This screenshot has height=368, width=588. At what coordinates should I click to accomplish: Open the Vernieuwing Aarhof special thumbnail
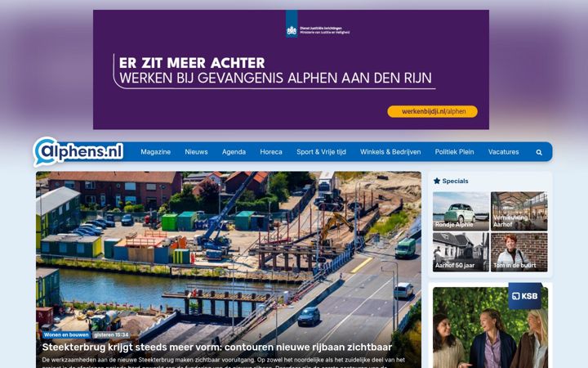(x=519, y=211)
